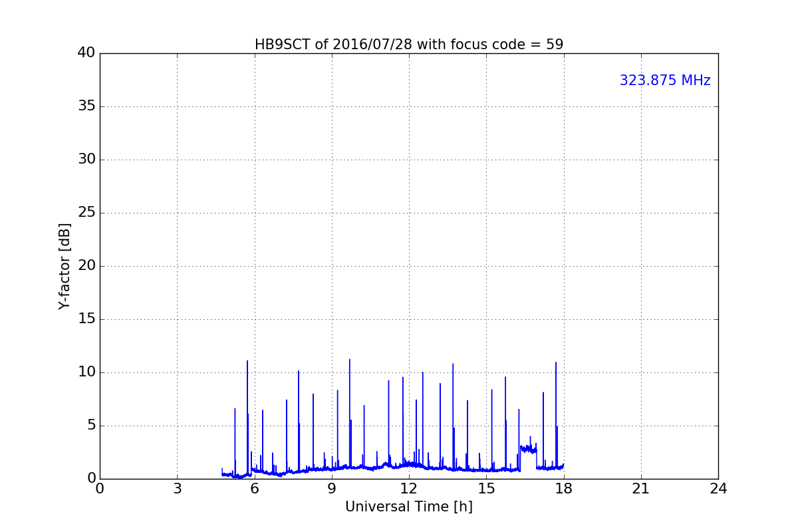Click x-axis tick label '12'

click(409, 488)
